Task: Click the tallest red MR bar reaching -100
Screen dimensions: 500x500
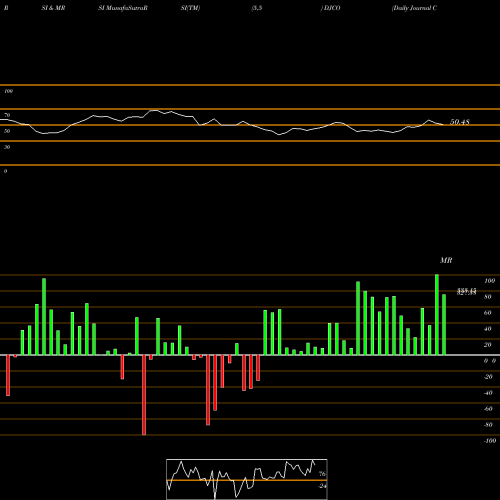Action: pos(144,395)
